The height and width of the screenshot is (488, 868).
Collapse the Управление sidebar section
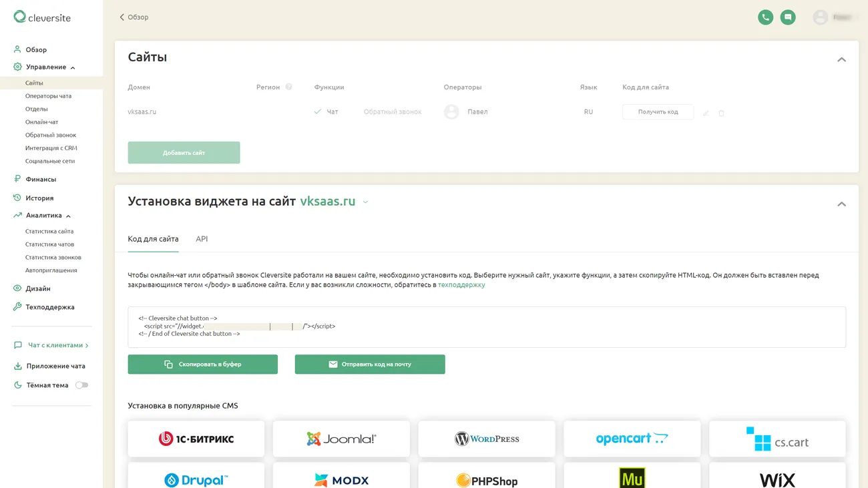click(x=73, y=67)
